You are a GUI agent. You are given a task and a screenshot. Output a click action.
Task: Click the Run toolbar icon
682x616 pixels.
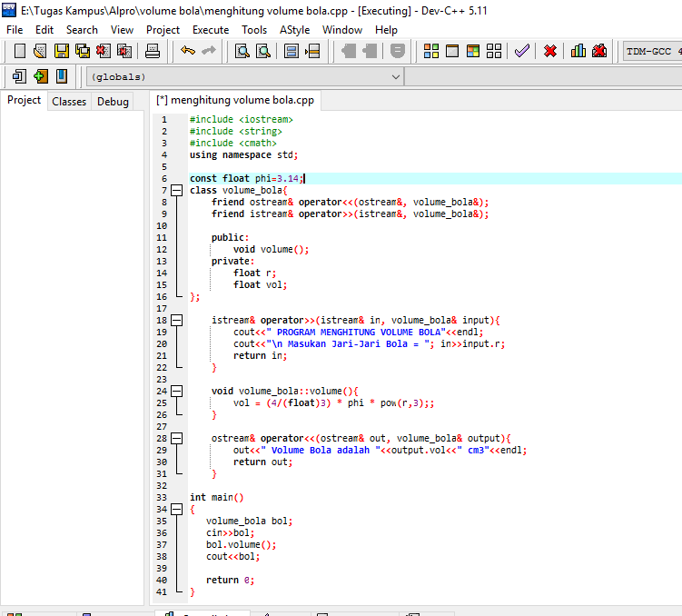[x=452, y=51]
